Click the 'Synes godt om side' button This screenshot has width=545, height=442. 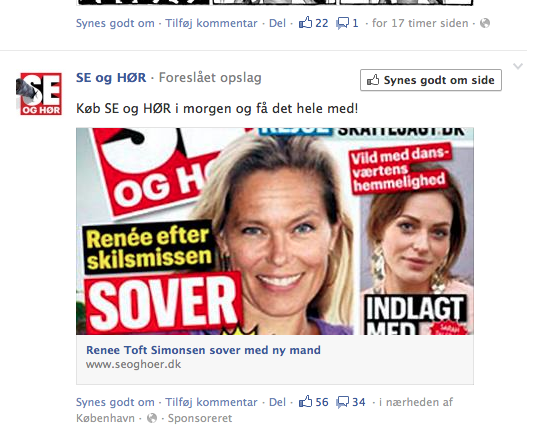click(x=431, y=80)
